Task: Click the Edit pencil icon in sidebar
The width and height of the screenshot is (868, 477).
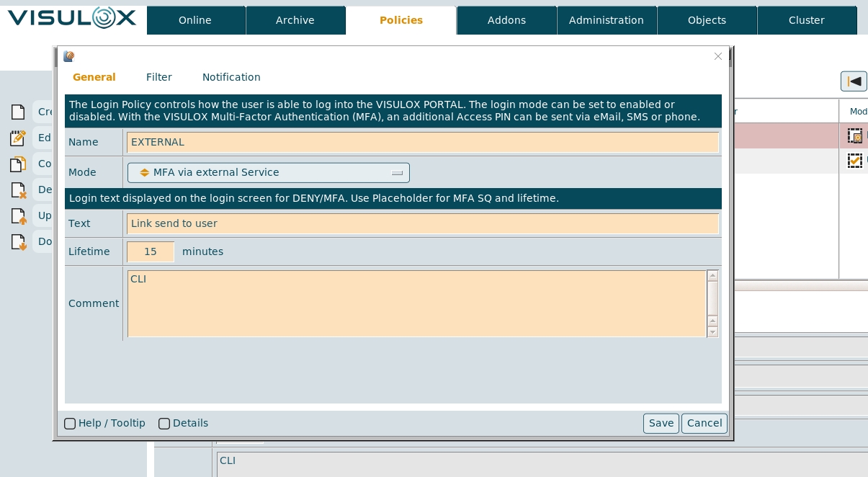Action: tap(18, 138)
